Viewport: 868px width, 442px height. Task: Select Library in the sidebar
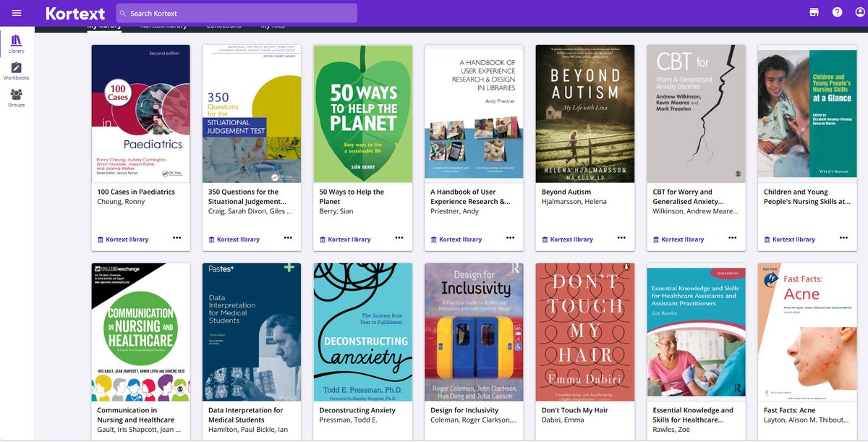pyautogui.click(x=16, y=44)
